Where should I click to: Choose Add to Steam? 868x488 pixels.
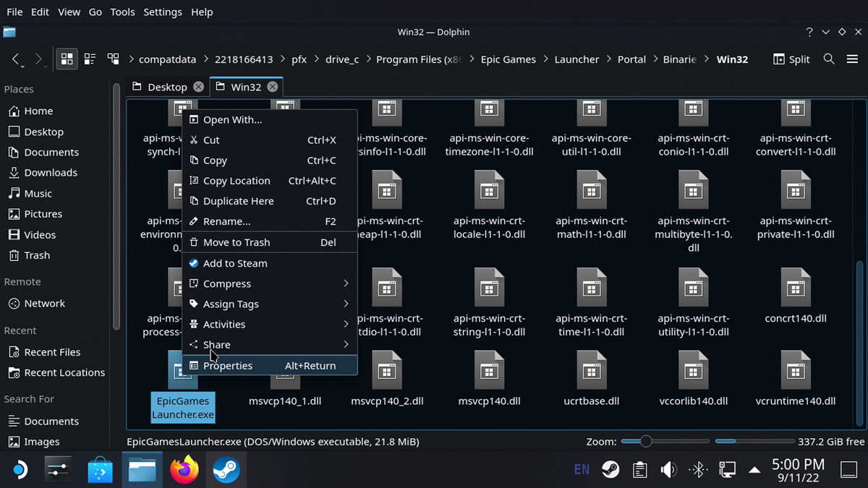click(x=270, y=263)
